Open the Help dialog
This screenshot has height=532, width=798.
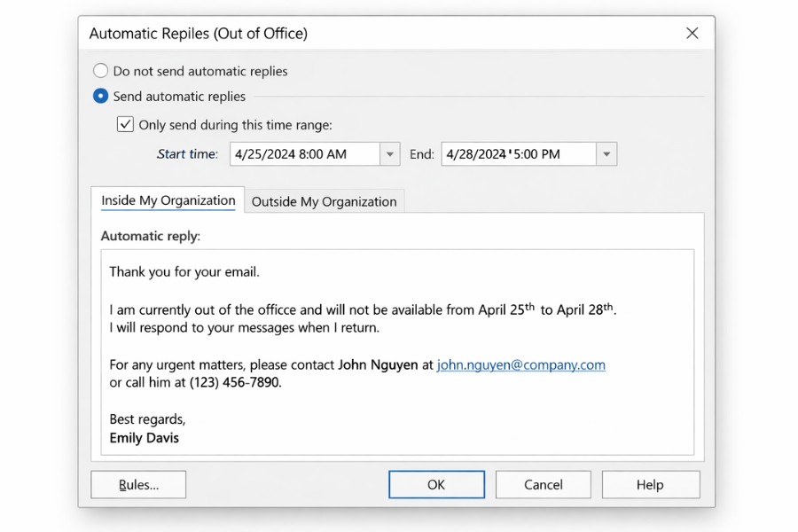(650, 484)
